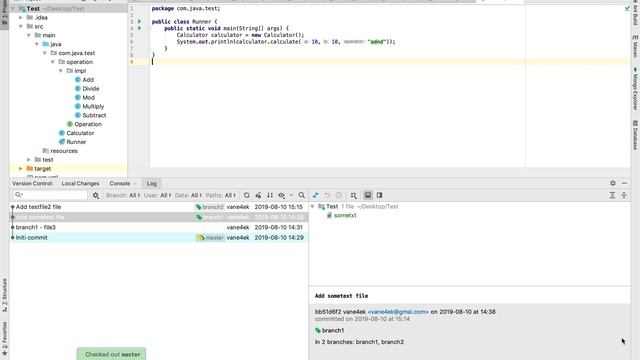This screenshot has width=640, height=360.
Task: Click the master branch label tag
Action: 210,238
